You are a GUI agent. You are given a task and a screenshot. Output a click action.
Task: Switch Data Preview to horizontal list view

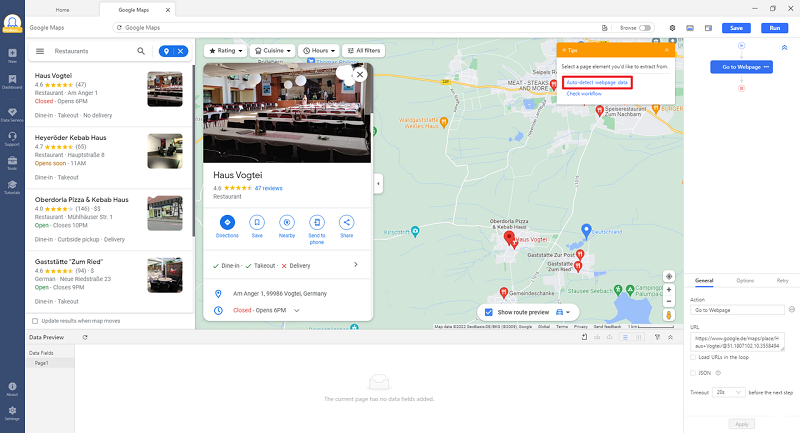[625, 337]
